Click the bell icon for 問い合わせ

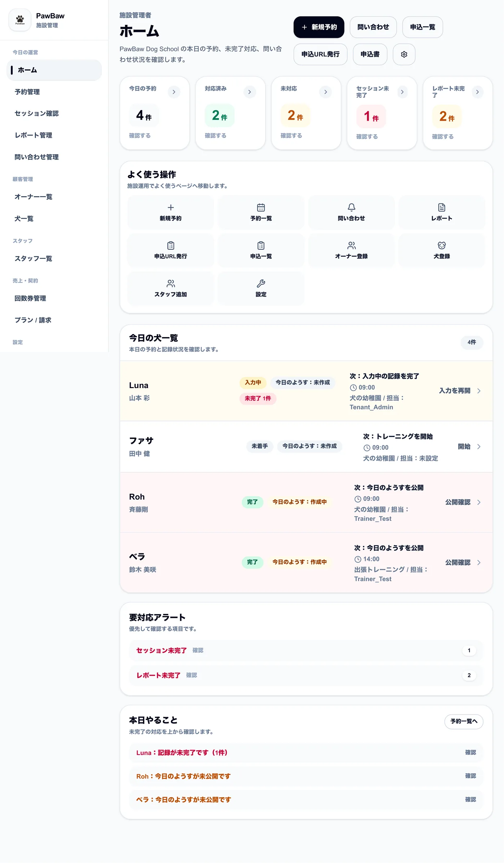tap(351, 207)
